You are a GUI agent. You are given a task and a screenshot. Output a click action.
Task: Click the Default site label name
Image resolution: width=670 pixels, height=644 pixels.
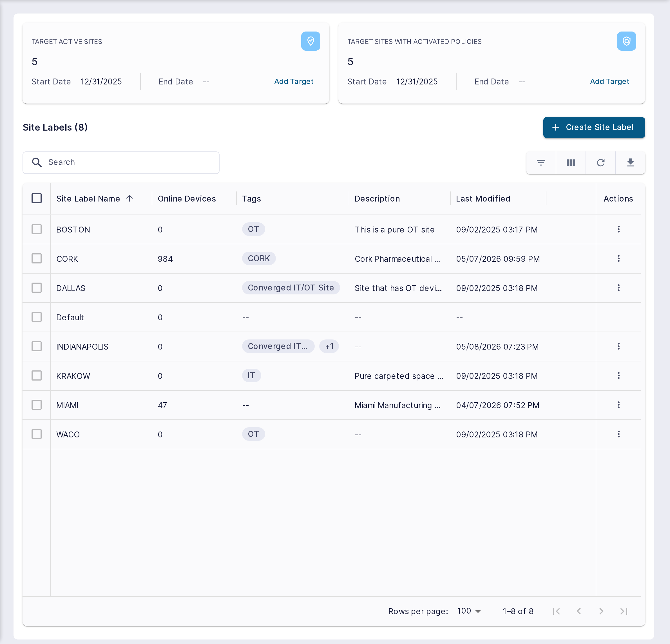point(70,317)
